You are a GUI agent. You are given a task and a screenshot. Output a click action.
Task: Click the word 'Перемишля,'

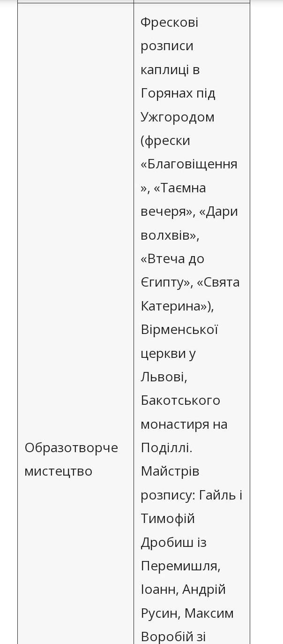pyautogui.click(x=180, y=566)
